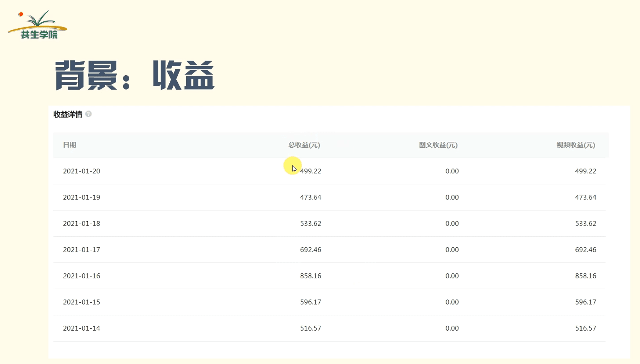This screenshot has height=364, width=640.
Task: Click video income 596.17 in last column
Action: coord(586,302)
